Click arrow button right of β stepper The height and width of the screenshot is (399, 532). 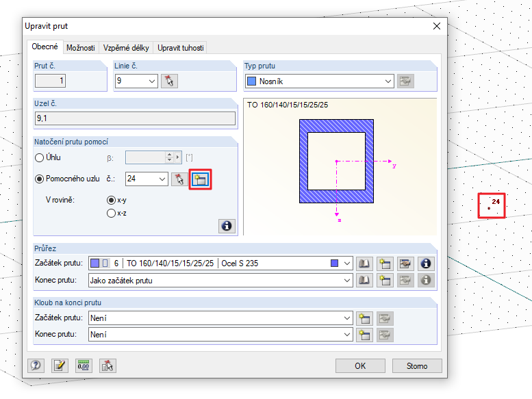tap(178, 157)
